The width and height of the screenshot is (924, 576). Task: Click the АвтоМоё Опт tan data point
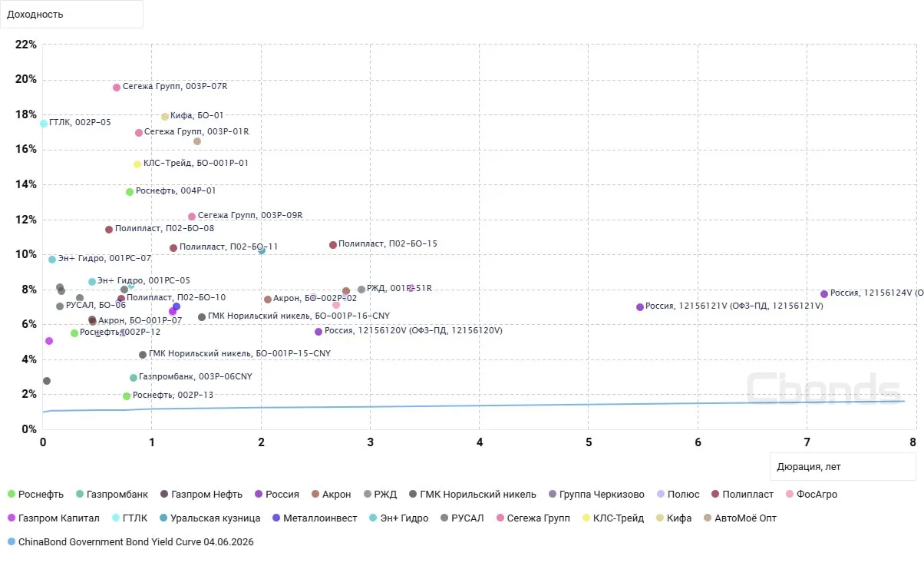(197, 141)
